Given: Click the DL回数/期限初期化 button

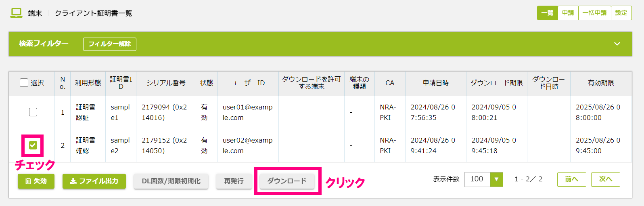Looking at the screenshot, I should [171, 181].
